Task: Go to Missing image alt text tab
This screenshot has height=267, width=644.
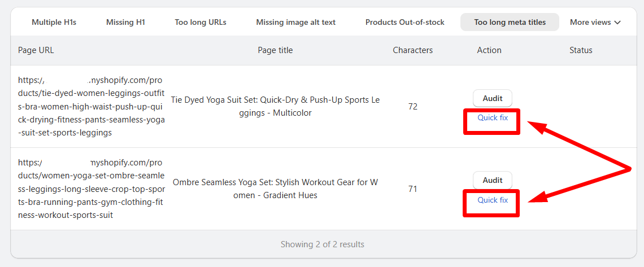Action: click(295, 23)
